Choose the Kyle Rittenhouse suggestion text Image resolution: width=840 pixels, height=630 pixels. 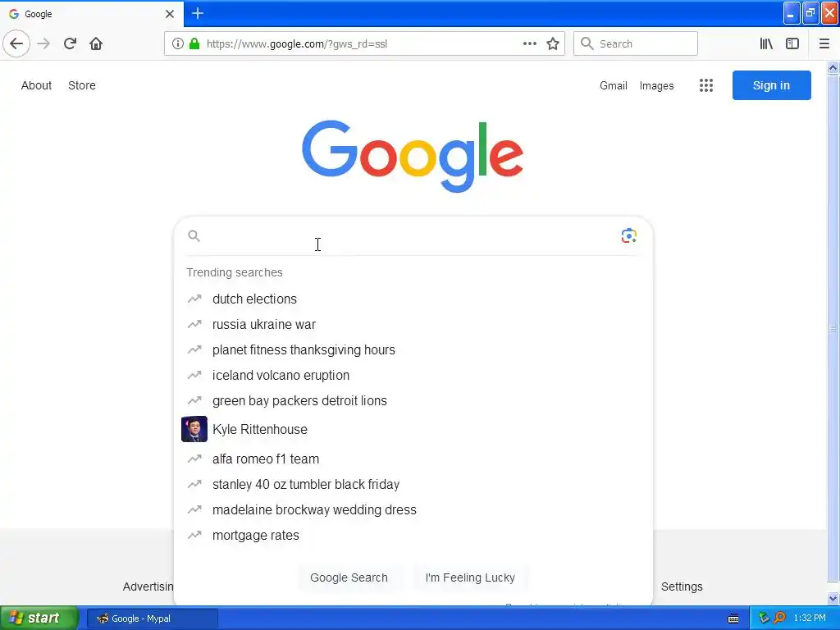[x=260, y=429]
